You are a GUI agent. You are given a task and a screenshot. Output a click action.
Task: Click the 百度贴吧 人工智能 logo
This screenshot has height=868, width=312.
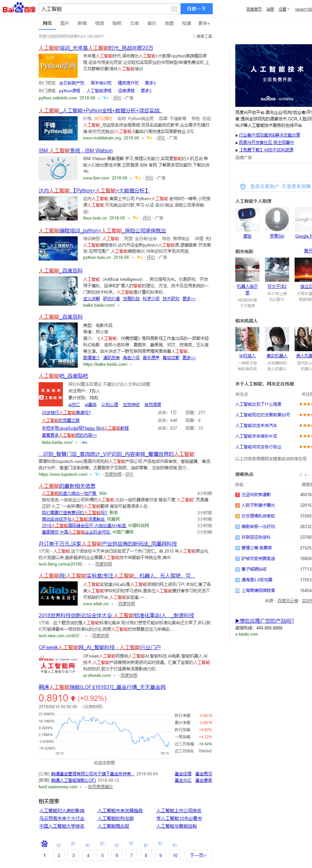[x=51, y=394]
